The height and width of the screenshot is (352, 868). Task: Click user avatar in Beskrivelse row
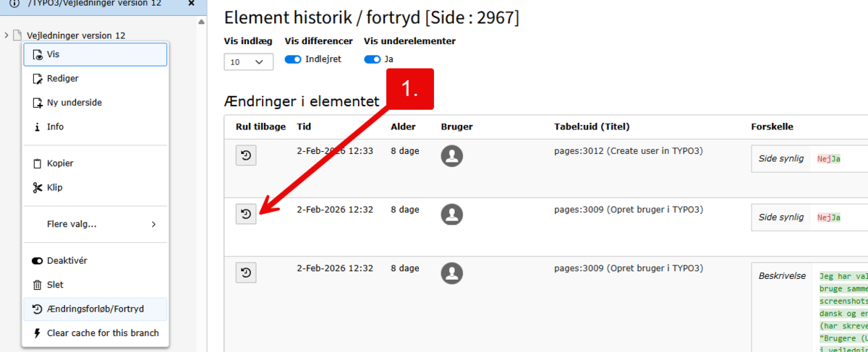pyautogui.click(x=452, y=273)
